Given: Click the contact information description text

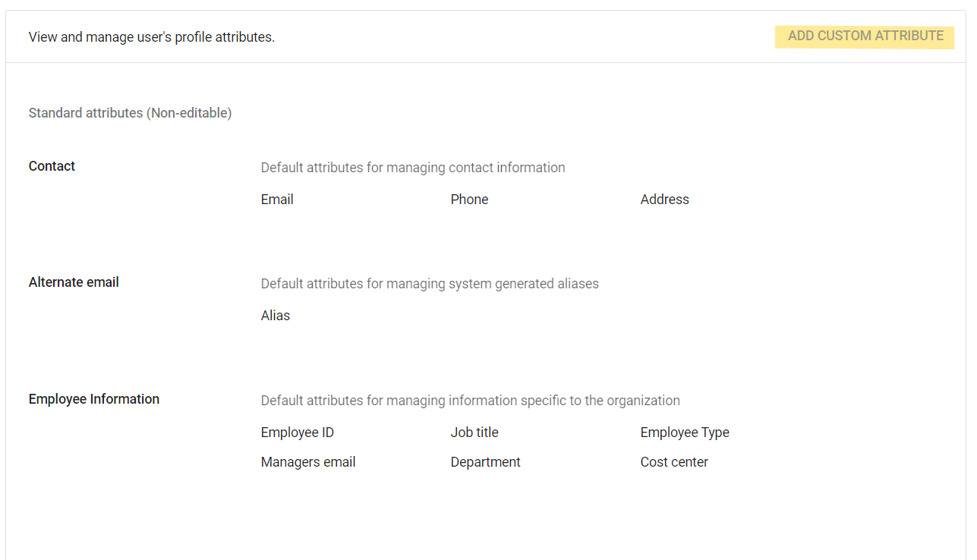Looking at the screenshot, I should [413, 168].
